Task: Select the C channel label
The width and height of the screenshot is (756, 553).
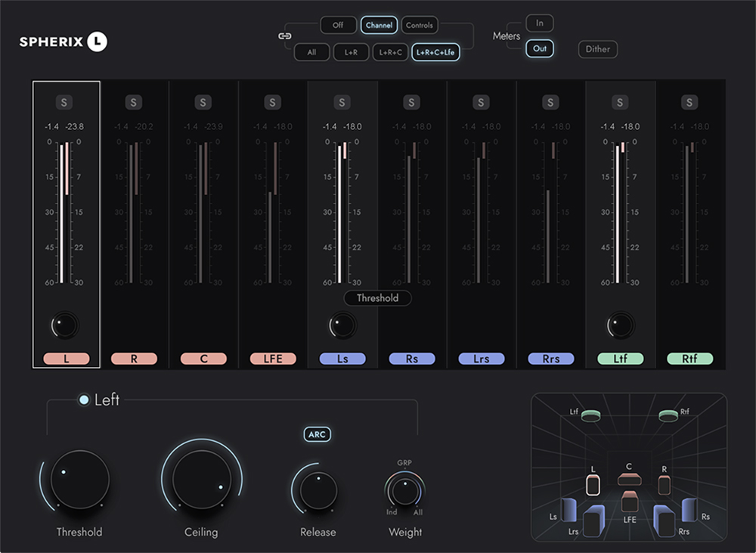Action: 203,359
